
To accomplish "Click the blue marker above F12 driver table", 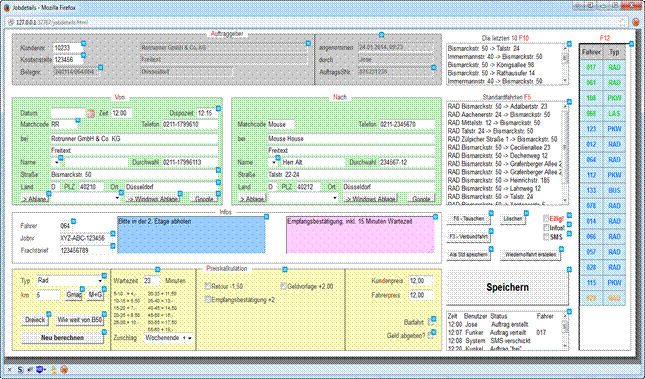I will pos(632,44).
